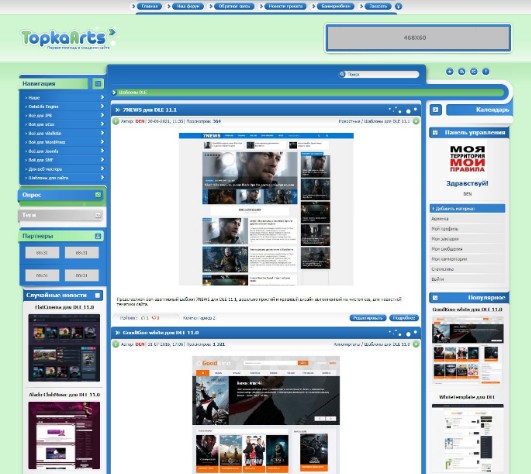Click the search input field
Screen dimensions: 531x474
382,74
